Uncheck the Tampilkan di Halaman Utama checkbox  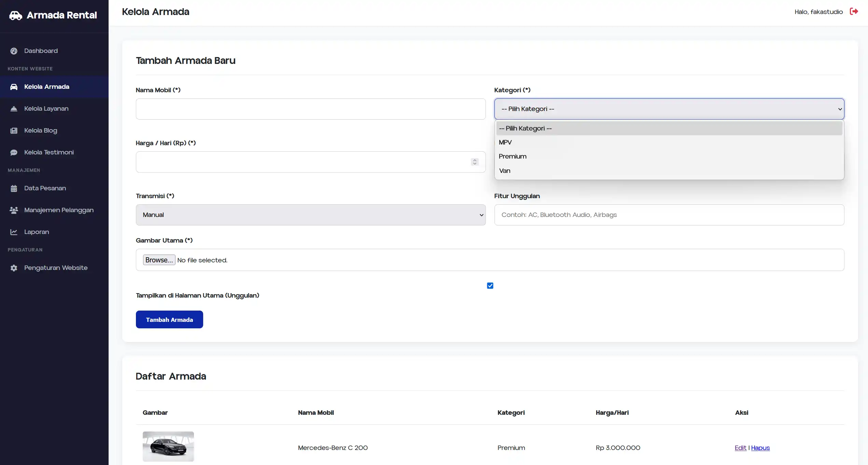490,286
